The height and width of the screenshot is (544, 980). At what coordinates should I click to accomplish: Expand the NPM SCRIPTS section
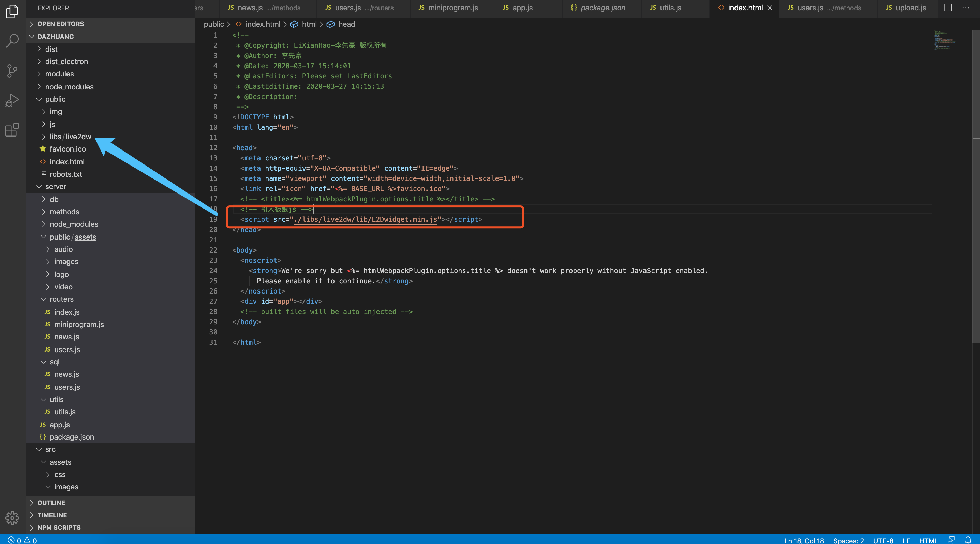pos(59,527)
